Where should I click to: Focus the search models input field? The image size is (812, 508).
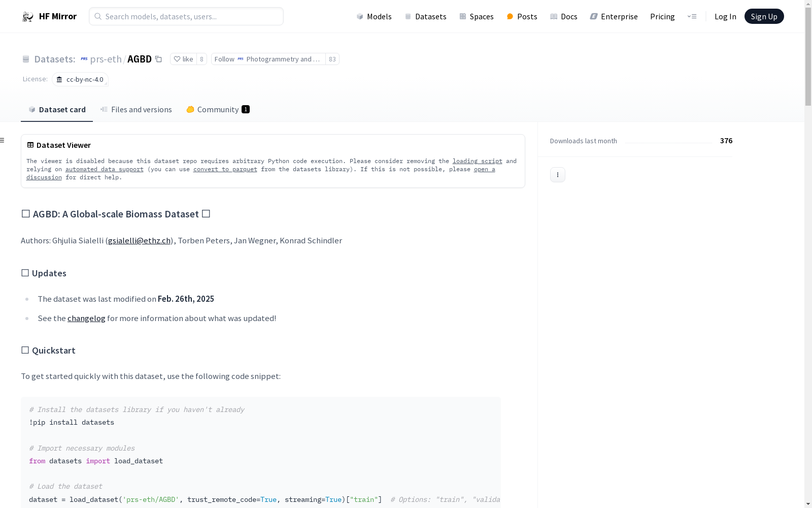186,16
